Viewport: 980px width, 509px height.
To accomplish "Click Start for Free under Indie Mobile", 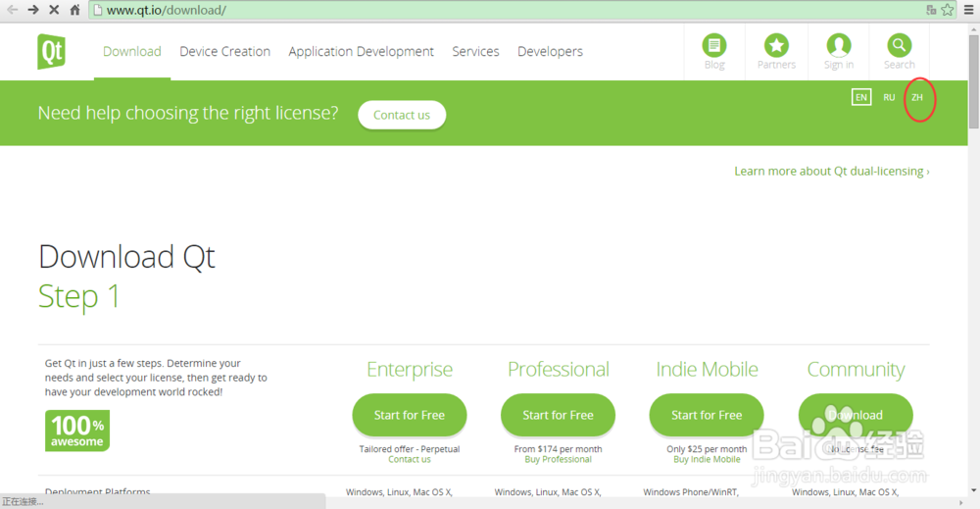I will 707,415.
